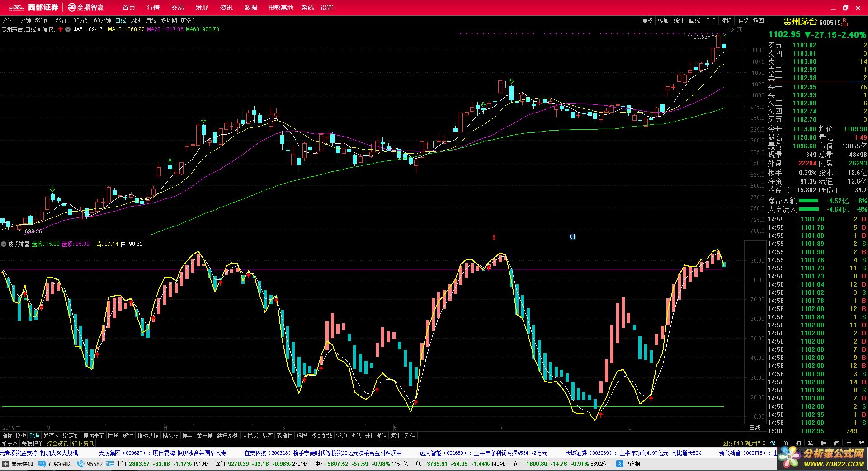Open the 行情 menu
868x471 pixels.
click(x=153, y=8)
